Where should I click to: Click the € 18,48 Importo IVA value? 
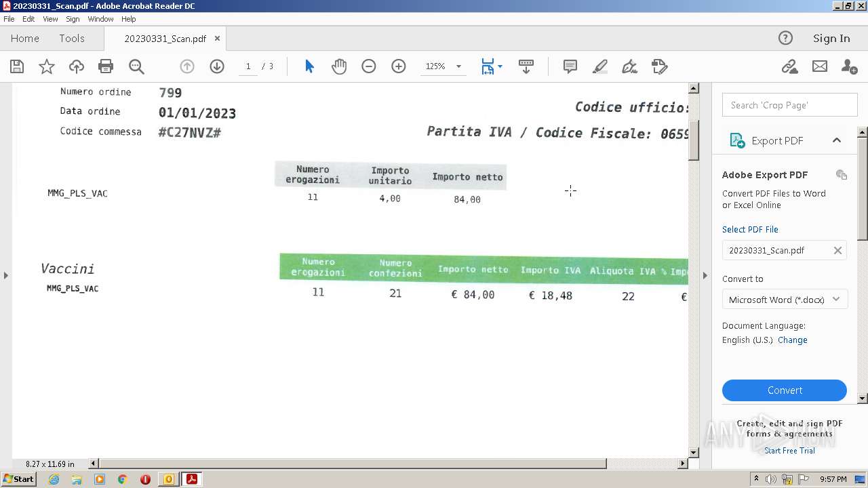click(x=550, y=296)
